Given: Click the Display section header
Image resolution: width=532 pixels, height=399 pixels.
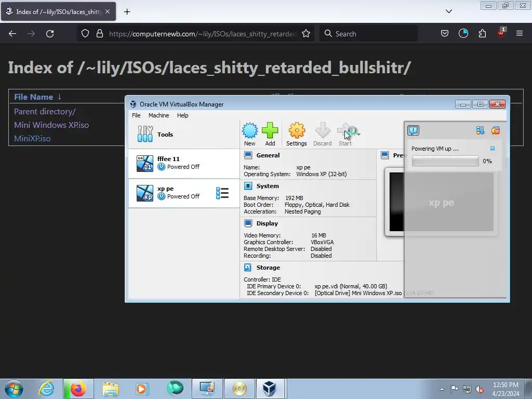Looking at the screenshot, I should [x=267, y=223].
